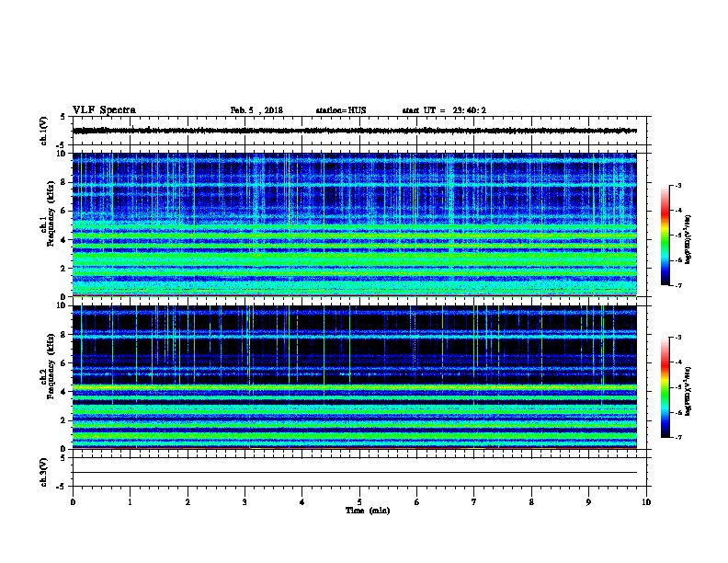Click the time axis tick label "8"

[x=531, y=502]
